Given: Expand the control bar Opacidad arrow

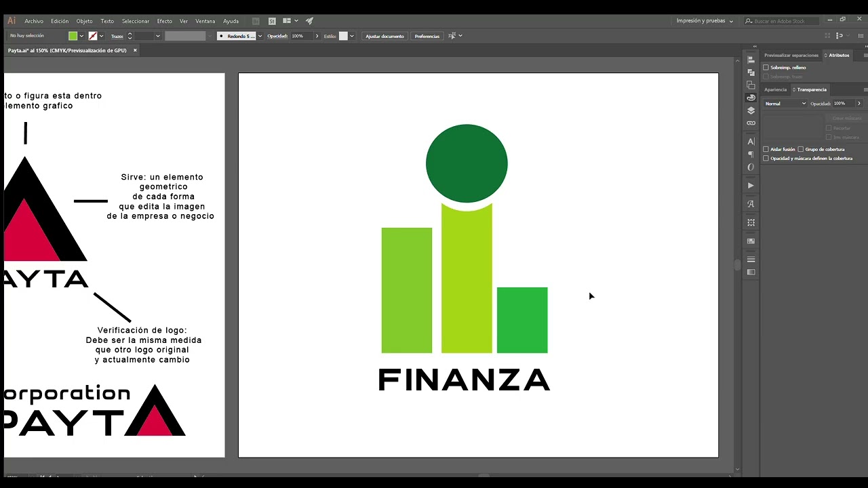Looking at the screenshot, I should tap(317, 36).
